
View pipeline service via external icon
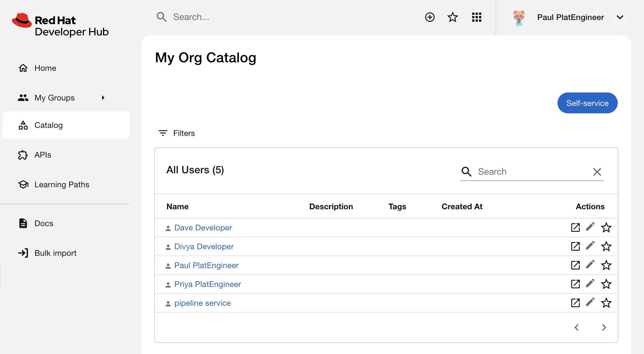click(x=575, y=303)
